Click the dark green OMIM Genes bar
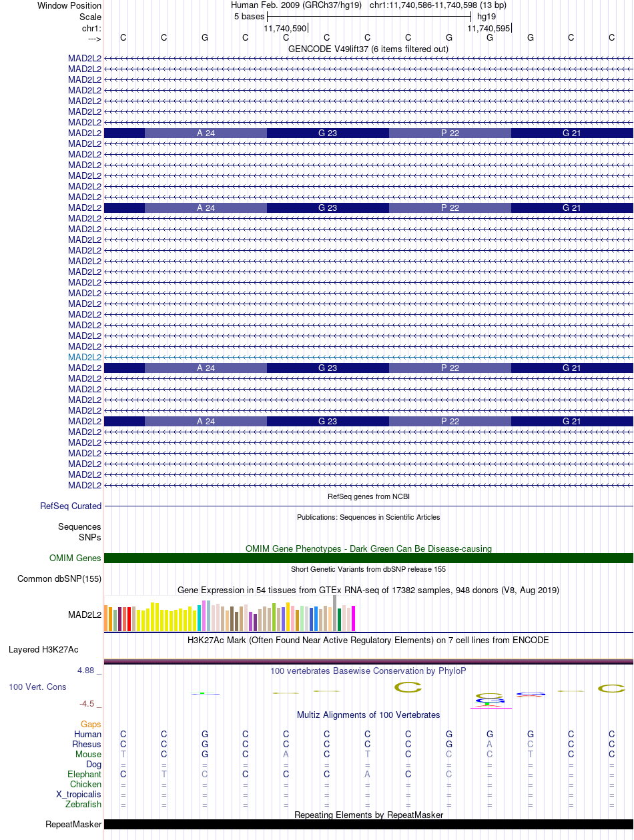The height and width of the screenshot is (840, 634). tap(368, 558)
